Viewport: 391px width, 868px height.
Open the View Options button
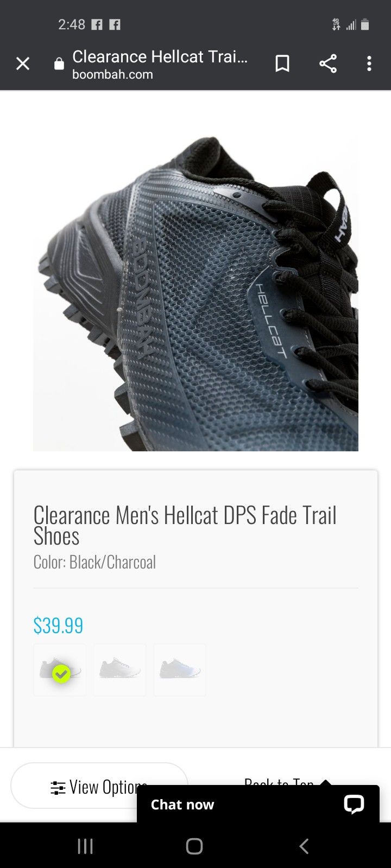[x=99, y=786]
